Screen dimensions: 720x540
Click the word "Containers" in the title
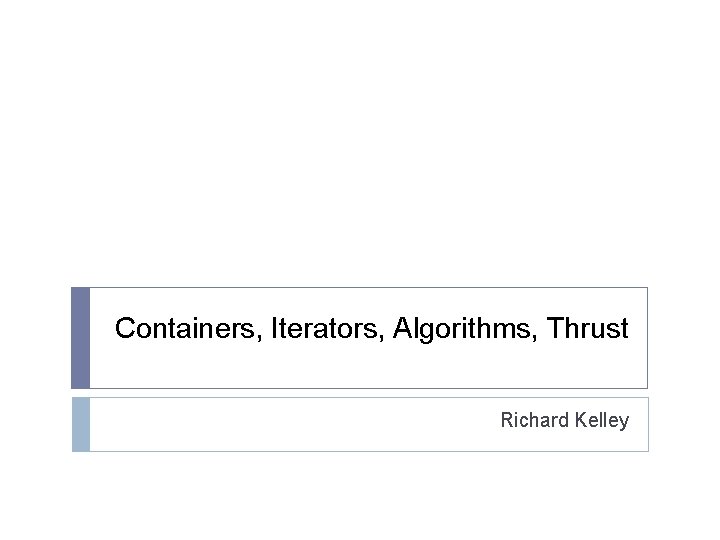click(186, 328)
